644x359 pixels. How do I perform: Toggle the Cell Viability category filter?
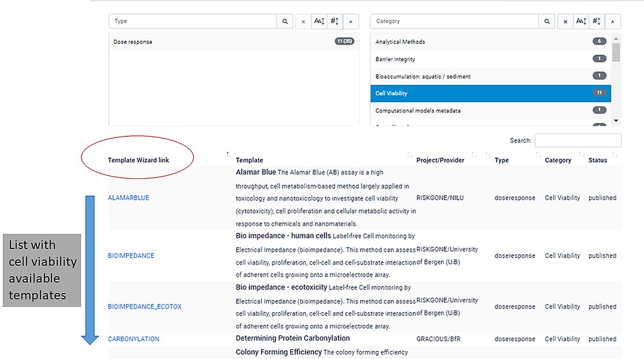click(x=391, y=93)
